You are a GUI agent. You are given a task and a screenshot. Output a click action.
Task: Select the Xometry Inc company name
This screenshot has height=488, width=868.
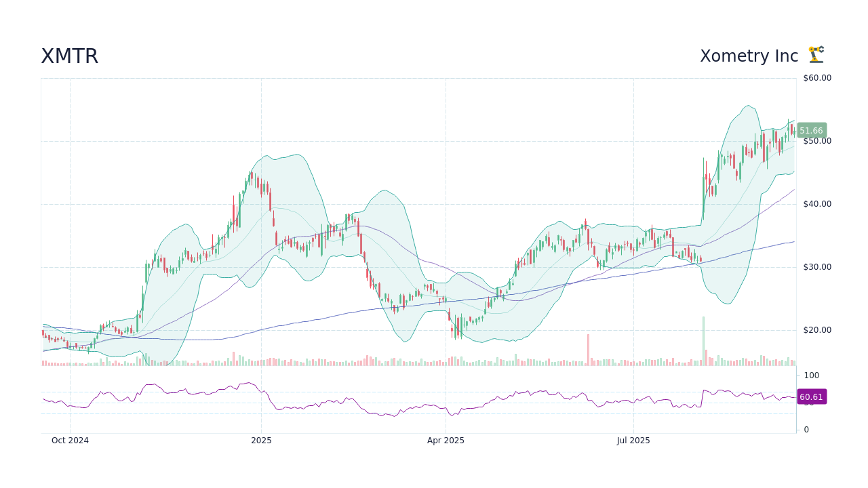(x=749, y=56)
